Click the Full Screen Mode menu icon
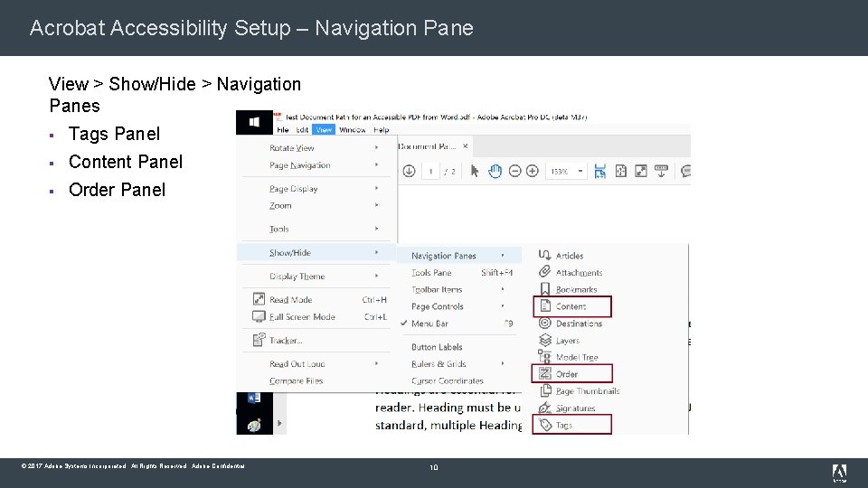The image size is (868, 488). click(259, 316)
